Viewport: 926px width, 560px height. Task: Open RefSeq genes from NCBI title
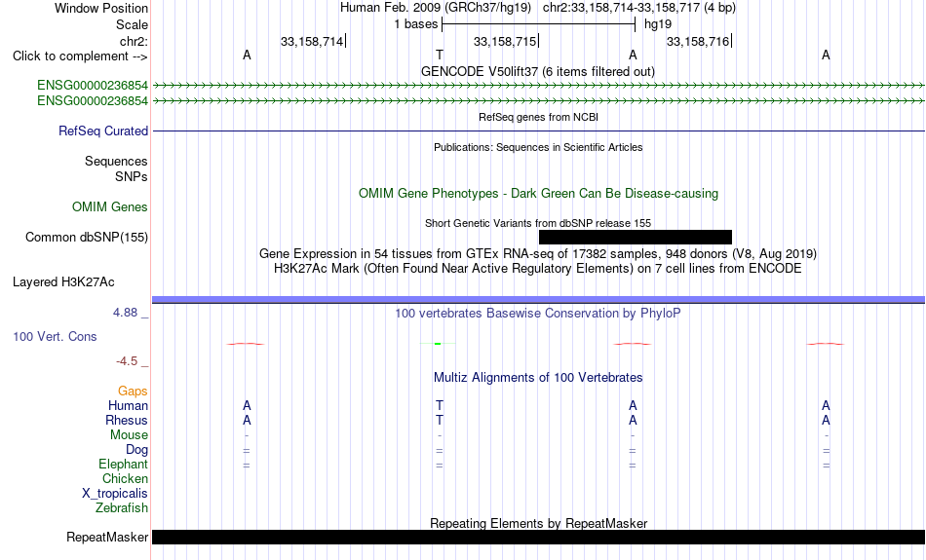click(538, 117)
